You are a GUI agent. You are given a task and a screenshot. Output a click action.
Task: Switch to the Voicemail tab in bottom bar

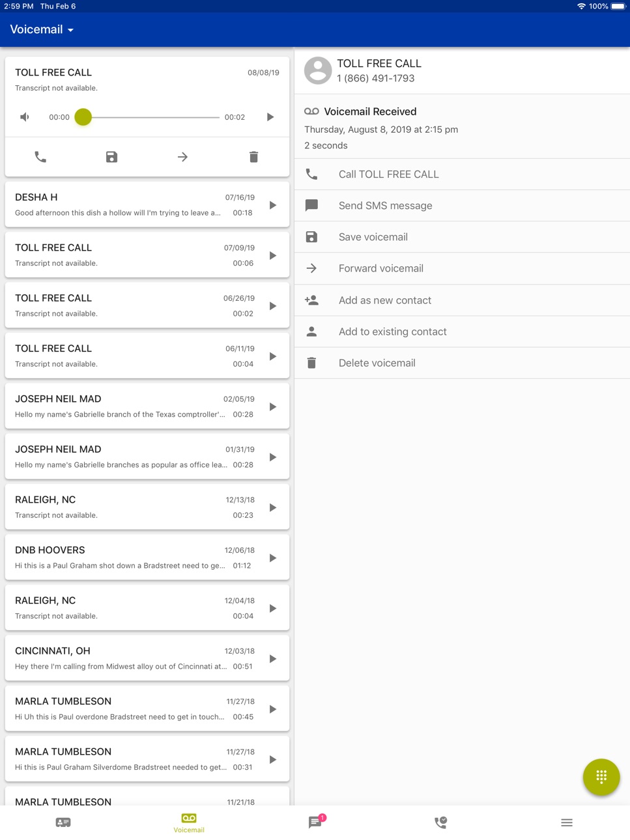189,823
